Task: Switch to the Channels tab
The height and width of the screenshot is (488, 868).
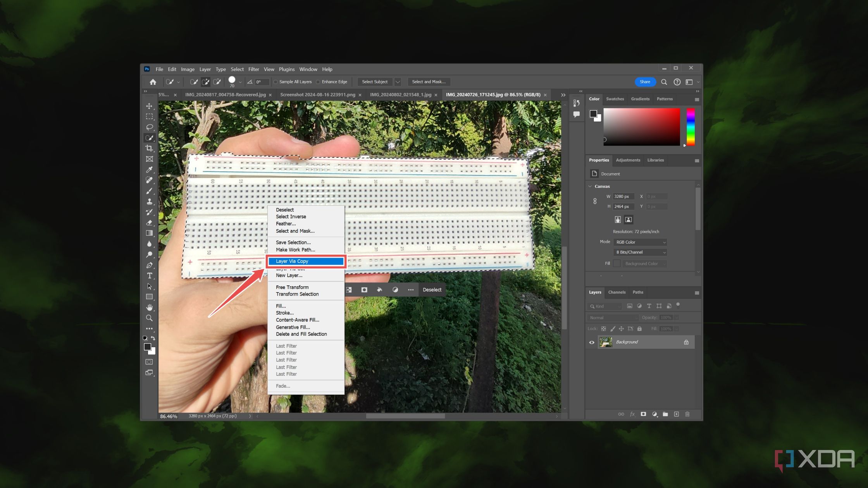Action: (x=617, y=292)
